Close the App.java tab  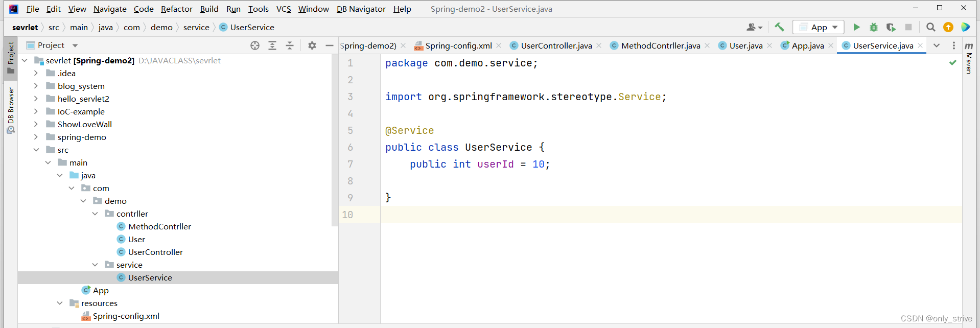[831, 45]
